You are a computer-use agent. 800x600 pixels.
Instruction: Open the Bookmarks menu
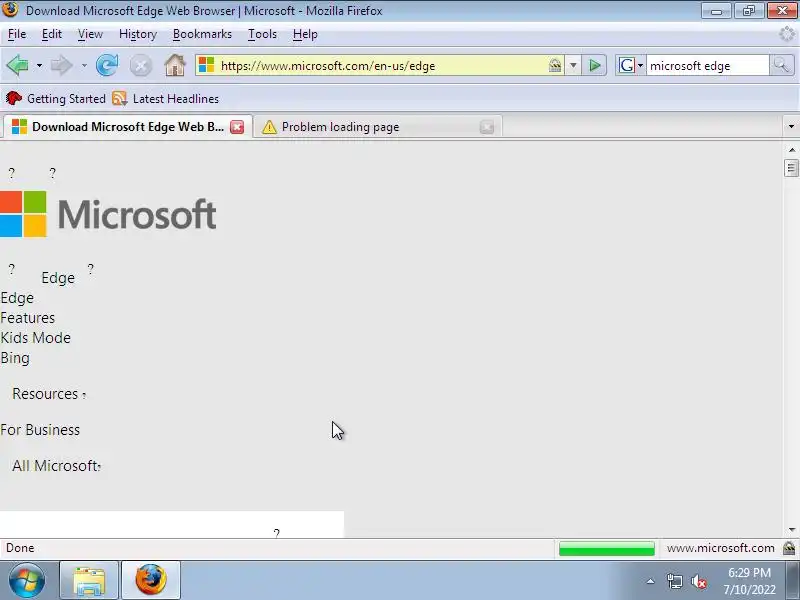point(202,34)
